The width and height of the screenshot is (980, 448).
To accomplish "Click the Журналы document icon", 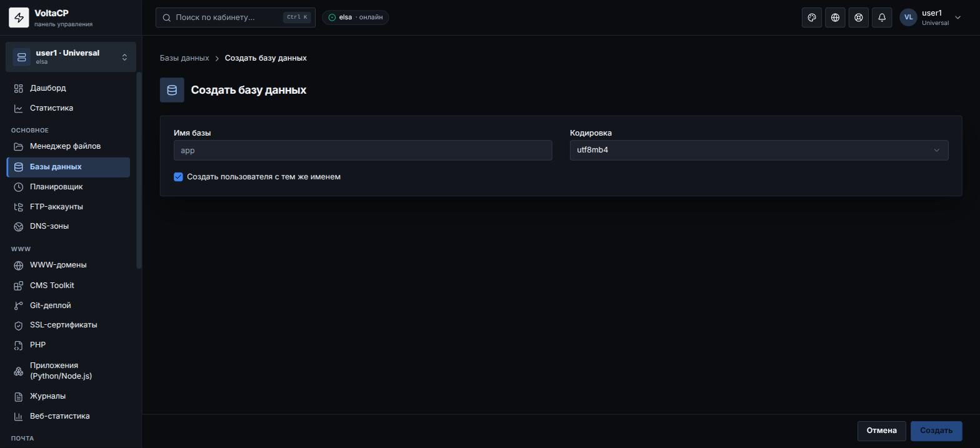I will point(19,396).
